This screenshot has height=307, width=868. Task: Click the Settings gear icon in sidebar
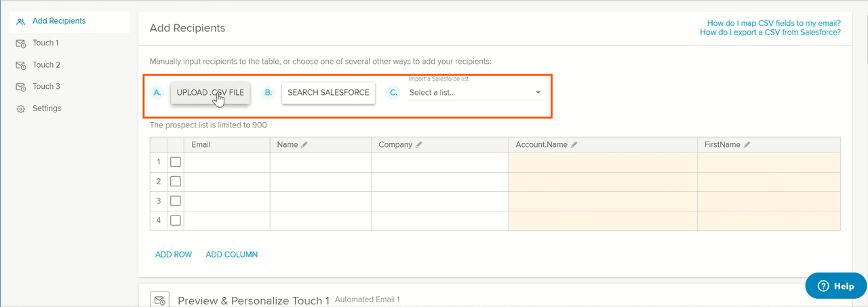(21, 108)
